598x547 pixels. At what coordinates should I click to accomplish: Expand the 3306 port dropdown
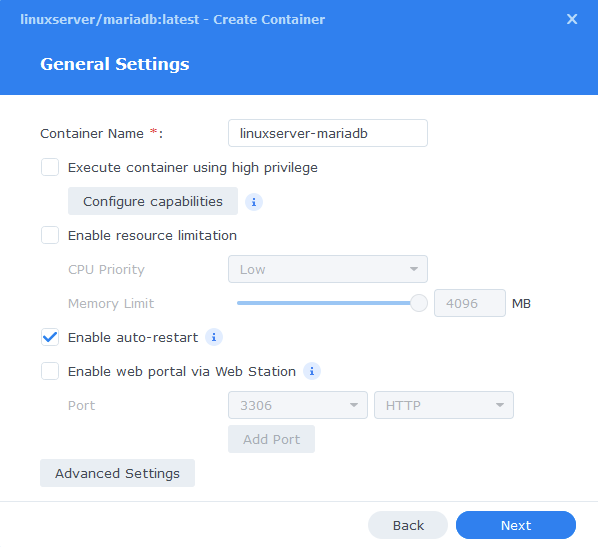(297, 405)
